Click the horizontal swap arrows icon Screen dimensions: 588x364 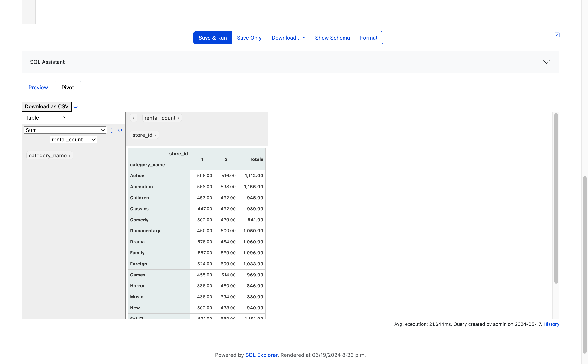[x=120, y=130]
